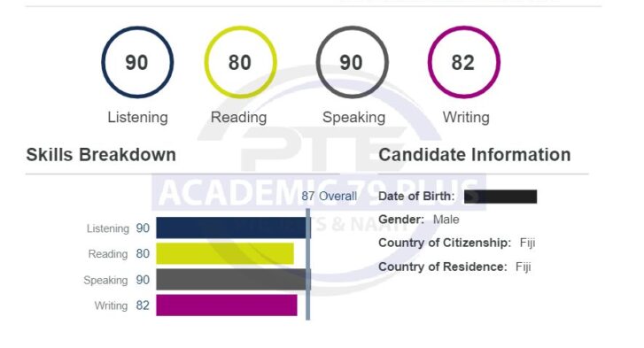Click the Listening score circle showing 90
This screenshot has height=348, width=644.
[137, 62]
